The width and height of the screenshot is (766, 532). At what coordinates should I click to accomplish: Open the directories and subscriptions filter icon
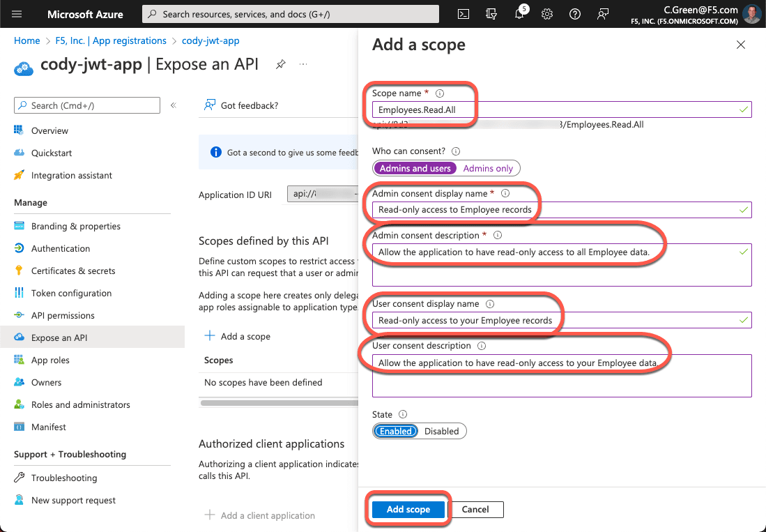(x=491, y=14)
